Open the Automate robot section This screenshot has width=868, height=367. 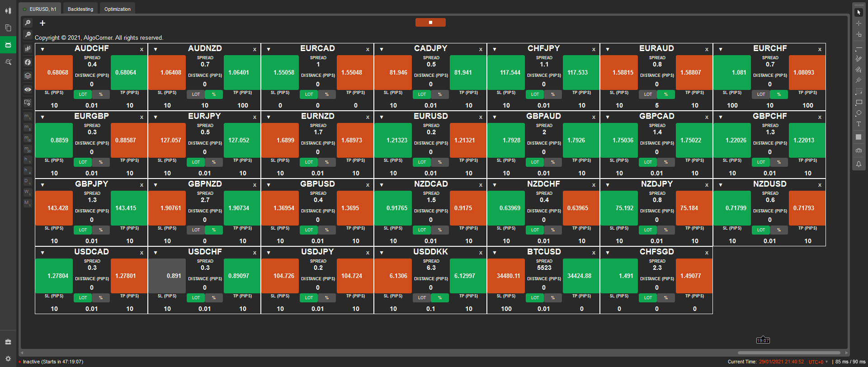[x=8, y=45]
